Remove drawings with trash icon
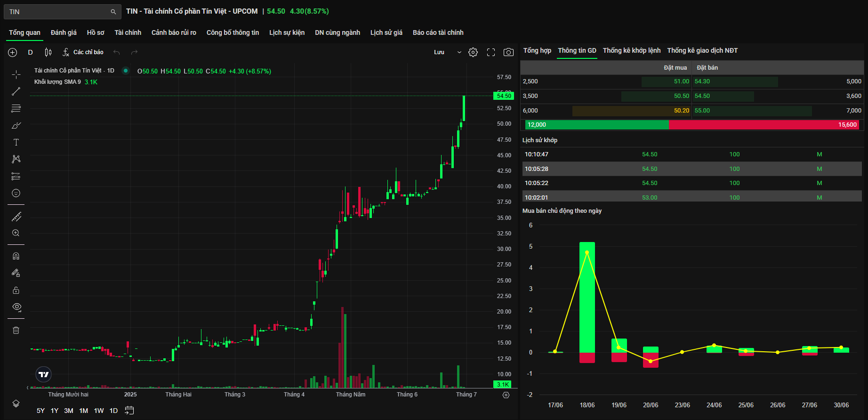This screenshot has height=420, width=868. pos(16,330)
